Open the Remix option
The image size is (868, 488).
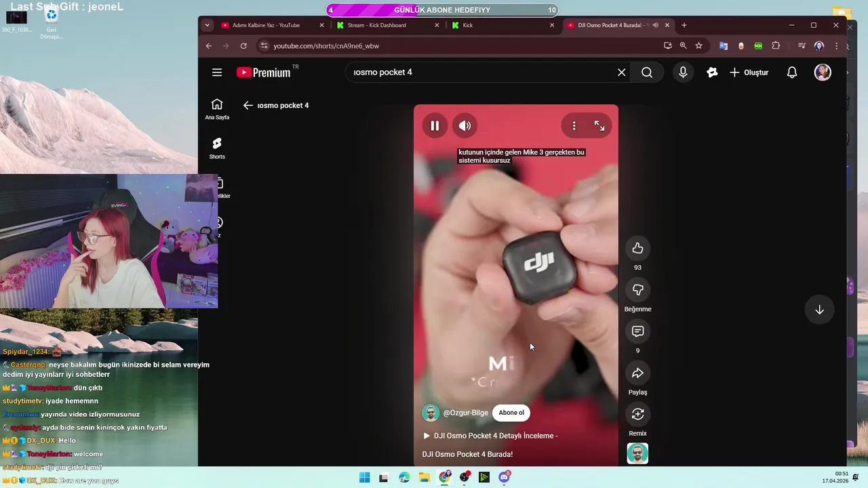coord(637,414)
